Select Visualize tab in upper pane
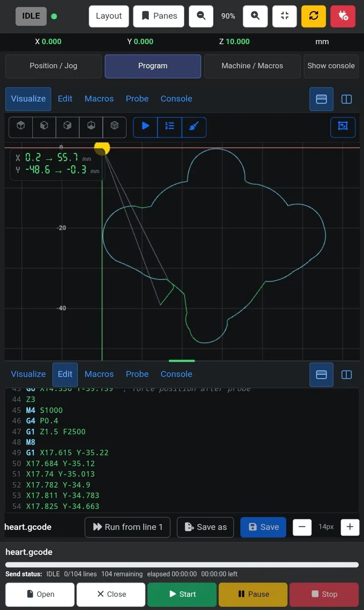Viewport: 364px width, 610px height. [x=28, y=99]
